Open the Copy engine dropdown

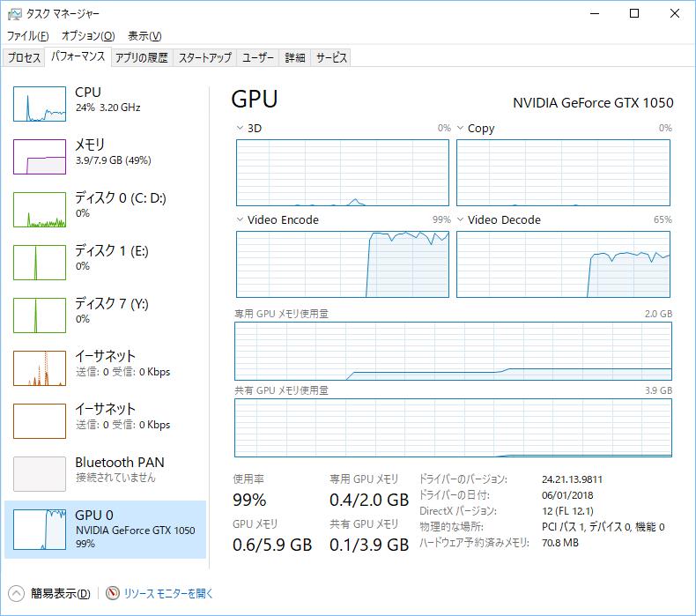(x=460, y=128)
